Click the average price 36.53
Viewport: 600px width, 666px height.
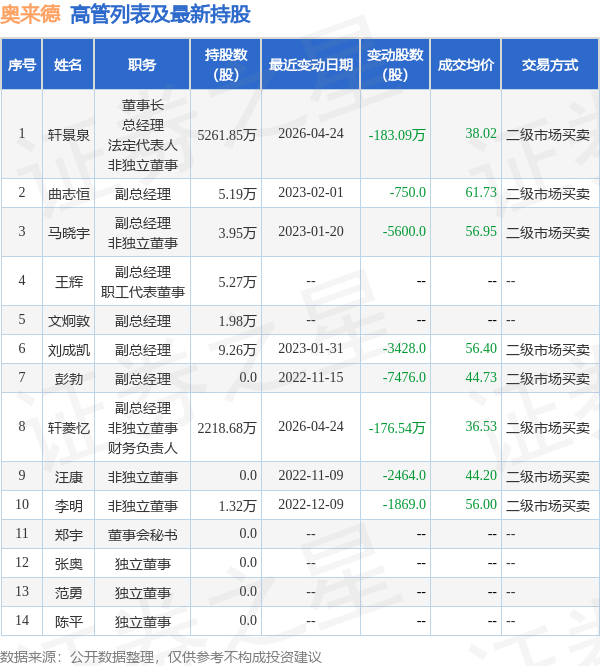click(x=481, y=426)
